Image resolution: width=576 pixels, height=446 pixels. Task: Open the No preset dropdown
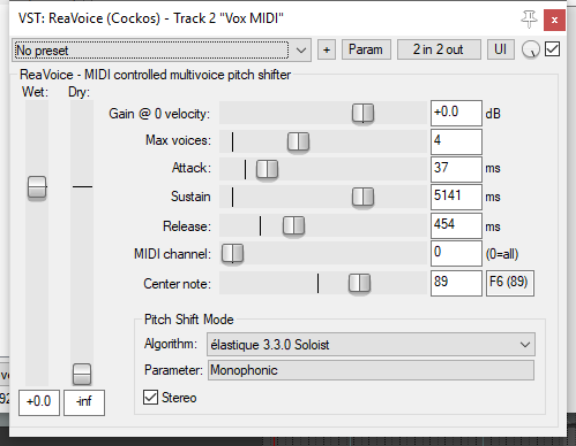click(162, 50)
